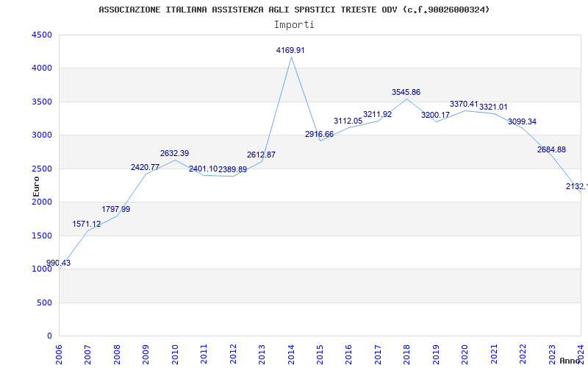This screenshot has height=368, width=588.
Task: Select the 2016 year axis label
Action: (x=349, y=355)
